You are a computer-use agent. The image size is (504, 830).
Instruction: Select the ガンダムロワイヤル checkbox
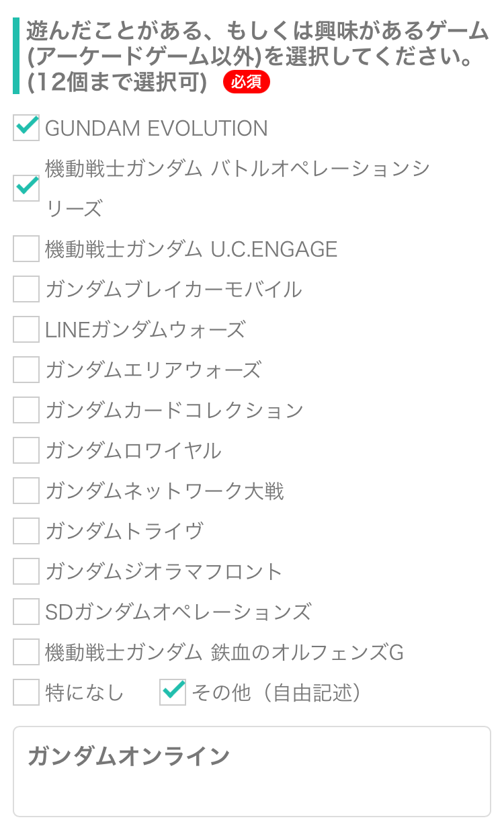[x=26, y=450]
